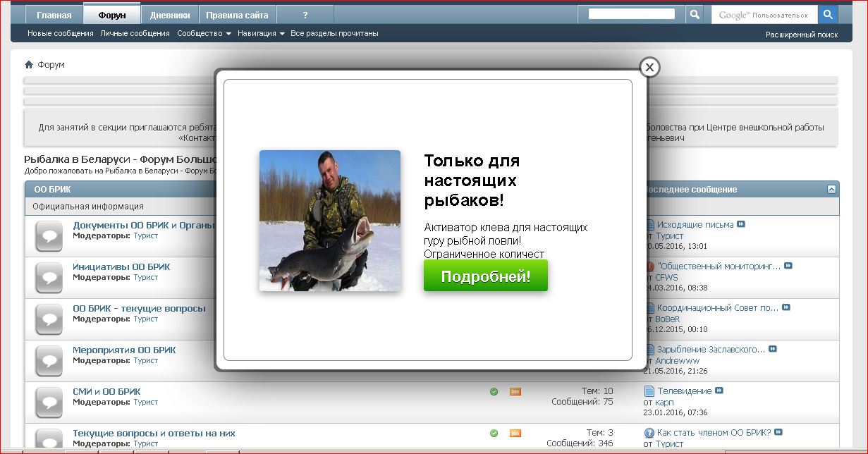Open the Правила сайта tab

237,15
